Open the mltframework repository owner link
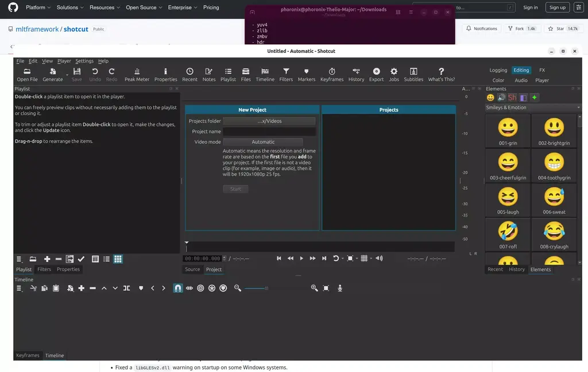Viewport: 588px width, 372px height. (x=37, y=29)
